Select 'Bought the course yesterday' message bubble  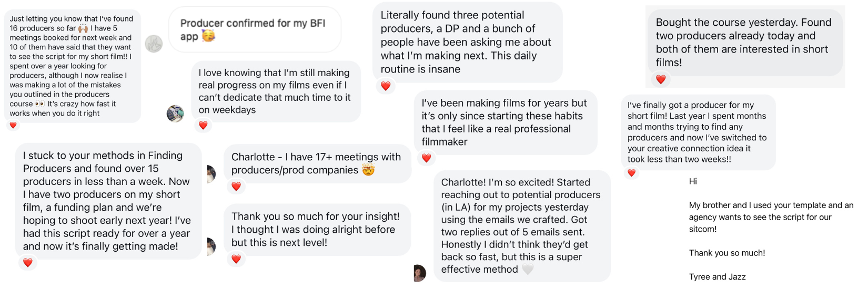click(x=743, y=42)
